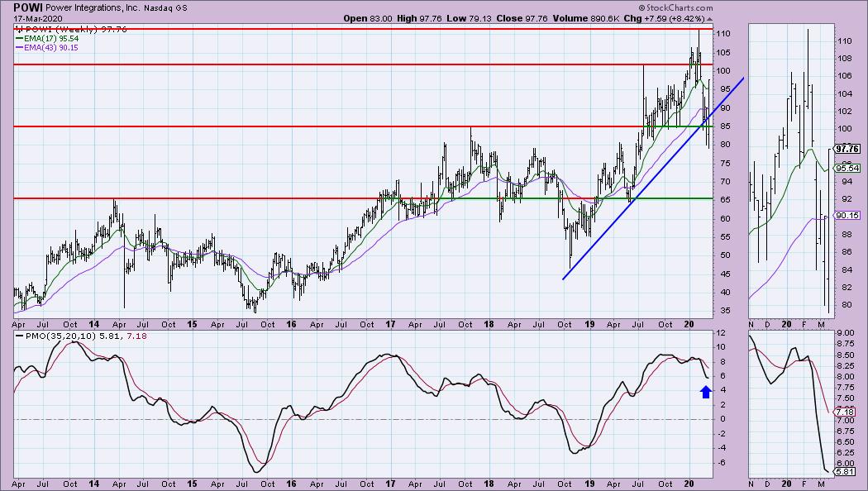868x491 pixels.
Task: Click the 9.00 label on zoom PMO axis
Action: 846,333
